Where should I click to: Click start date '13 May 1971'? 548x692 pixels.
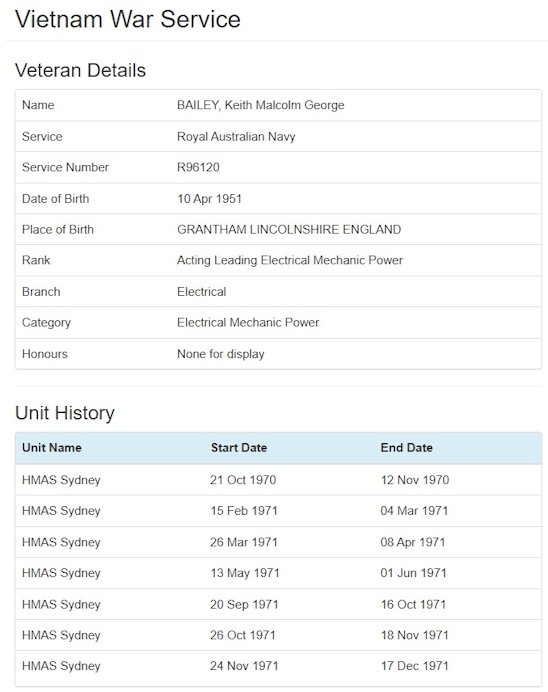pyautogui.click(x=245, y=573)
